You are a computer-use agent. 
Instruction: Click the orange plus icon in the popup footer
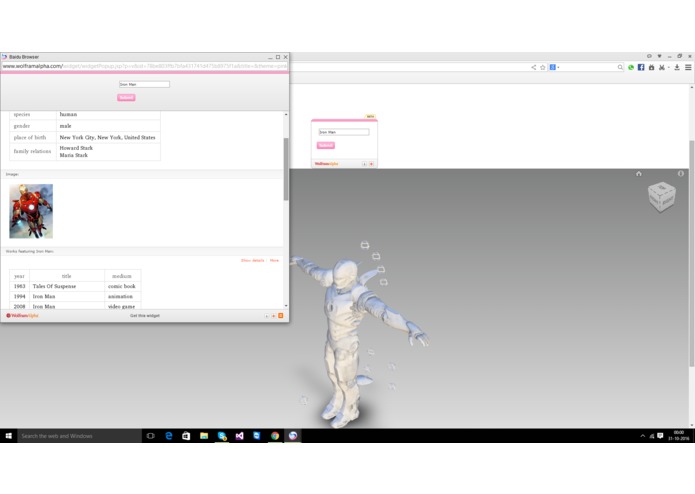click(273, 316)
